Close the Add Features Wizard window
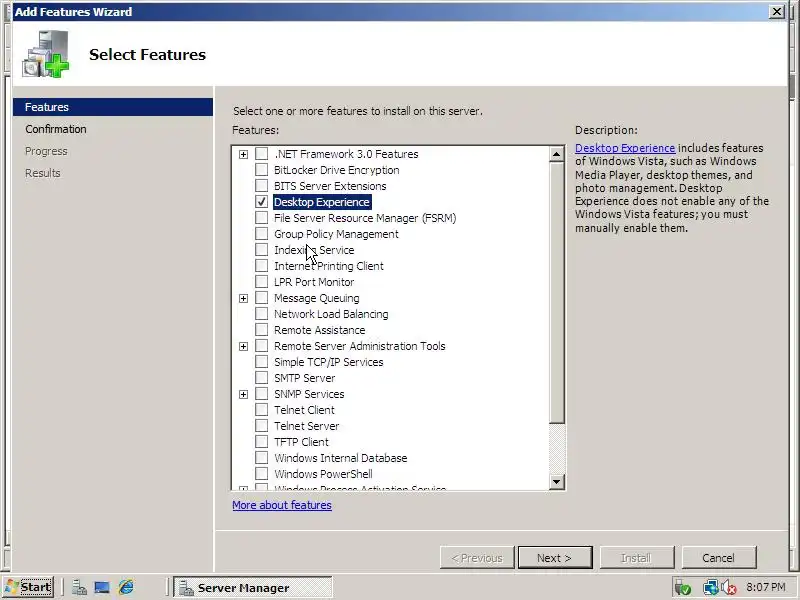This screenshot has height=600, width=800. [777, 11]
